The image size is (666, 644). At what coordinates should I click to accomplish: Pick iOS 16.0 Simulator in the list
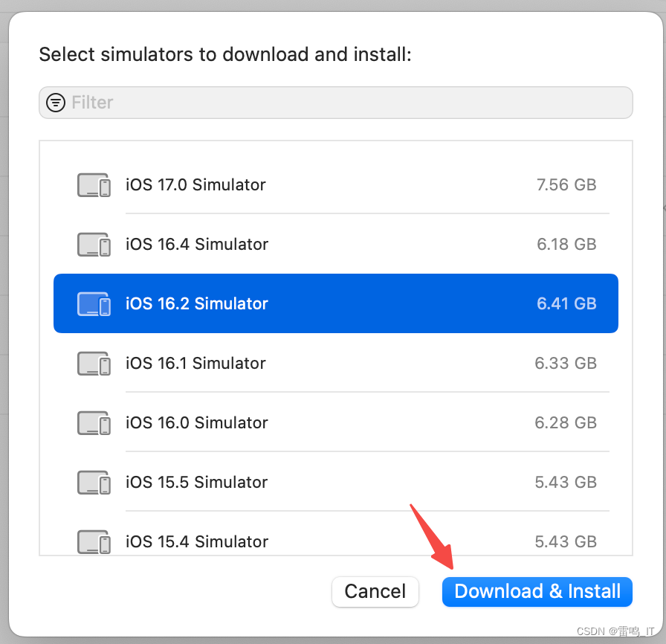coord(197,423)
